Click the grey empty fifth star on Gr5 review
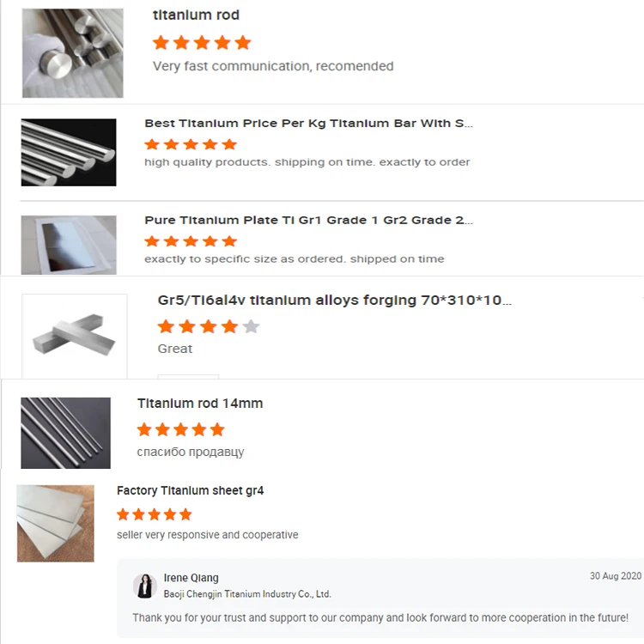 [x=251, y=327]
